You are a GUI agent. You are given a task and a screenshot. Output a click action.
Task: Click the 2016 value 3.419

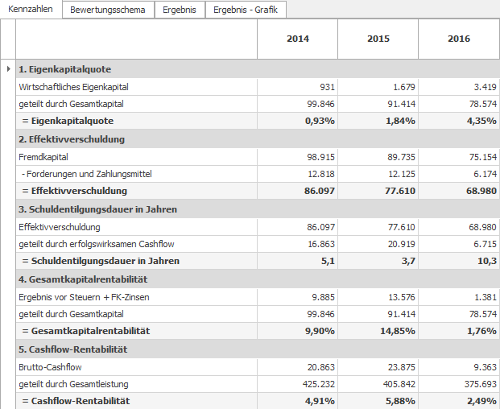[485, 87]
